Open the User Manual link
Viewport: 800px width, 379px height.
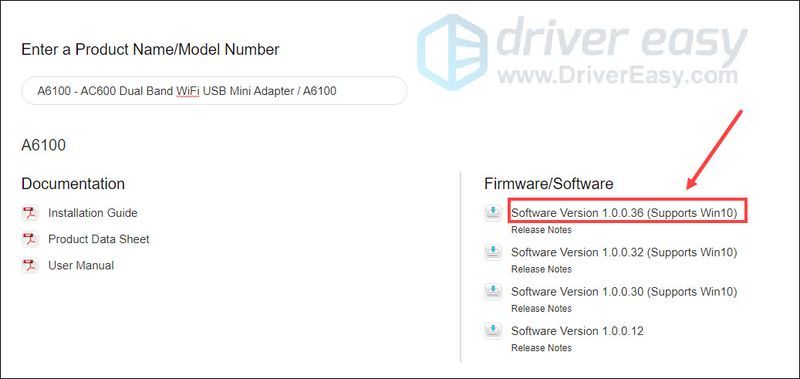tap(81, 265)
